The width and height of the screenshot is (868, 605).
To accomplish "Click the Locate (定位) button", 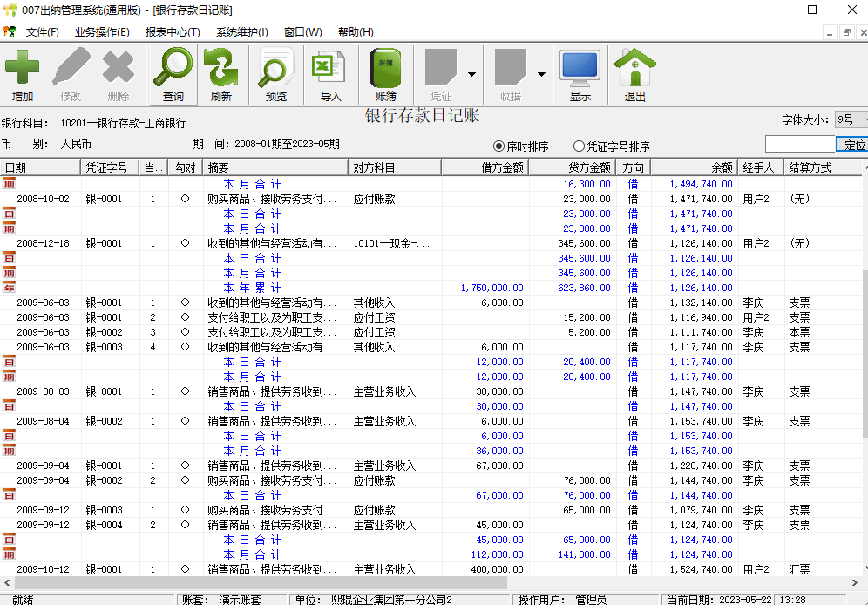I will 852,145.
